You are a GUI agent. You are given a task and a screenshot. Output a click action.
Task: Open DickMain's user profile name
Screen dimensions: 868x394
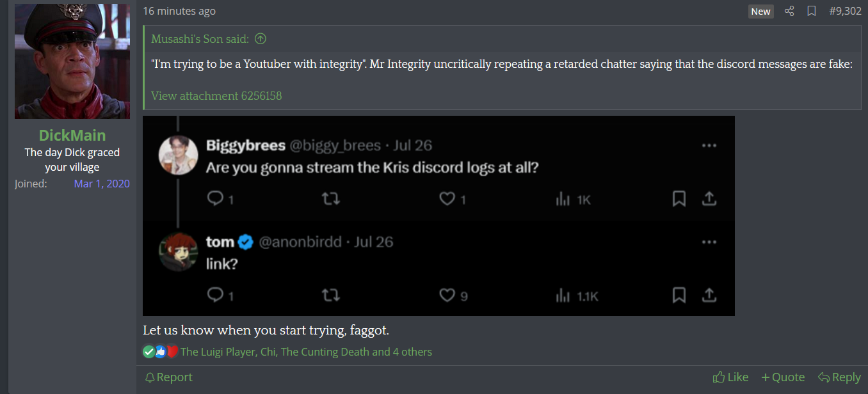[x=72, y=135]
